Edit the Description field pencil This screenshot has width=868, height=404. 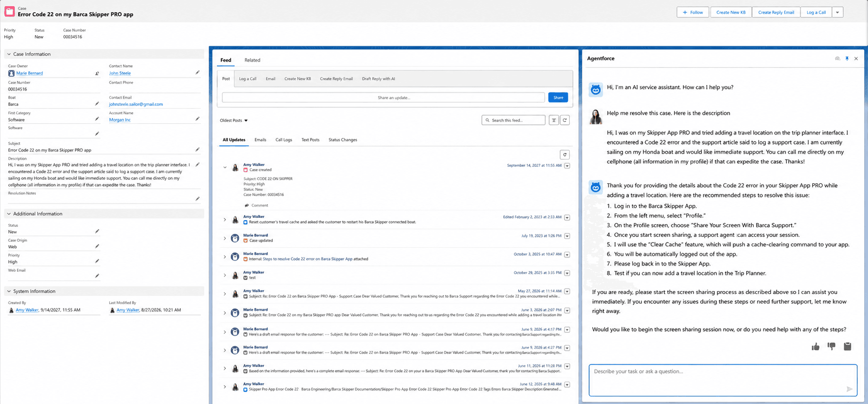(197, 165)
